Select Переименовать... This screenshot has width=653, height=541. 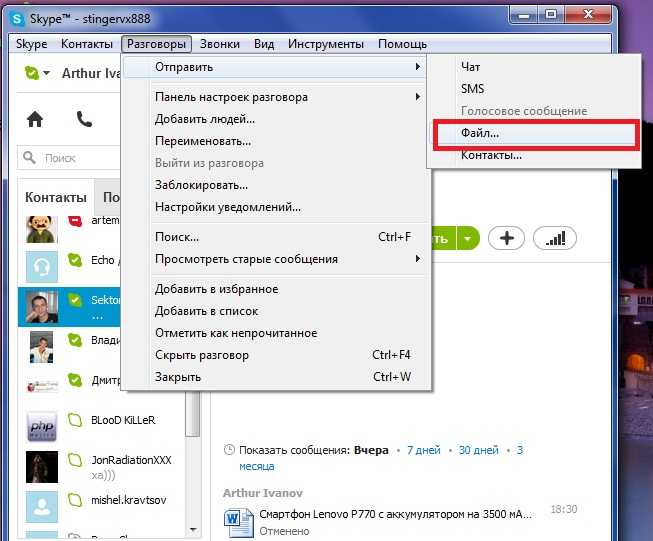(277, 141)
